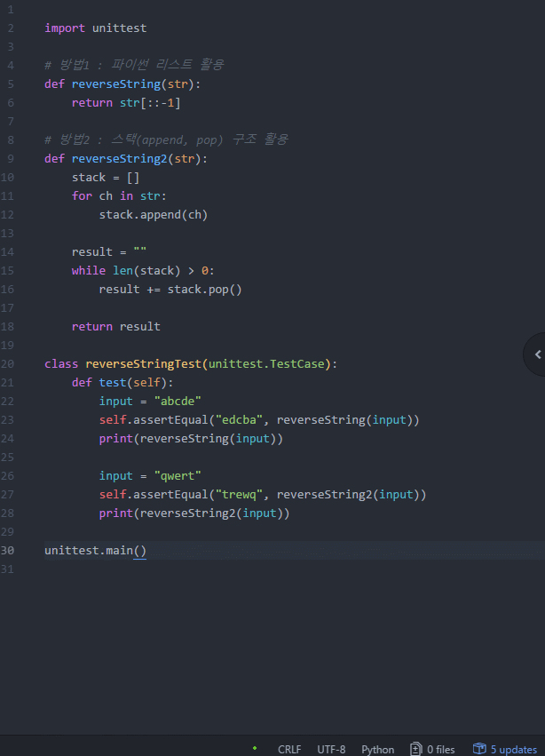This screenshot has width=545, height=756.
Task: Click line number 20 in the gutter
Action: pos(7,363)
